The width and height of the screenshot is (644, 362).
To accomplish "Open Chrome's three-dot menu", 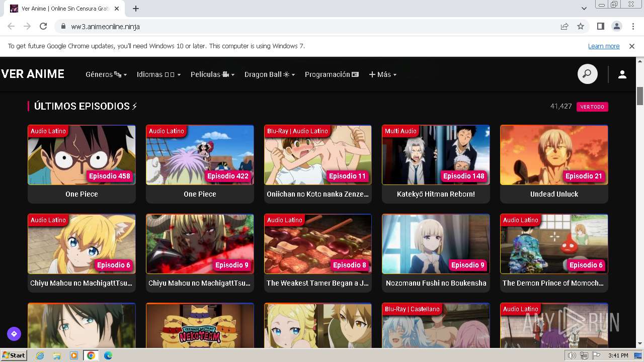I will [x=632, y=26].
